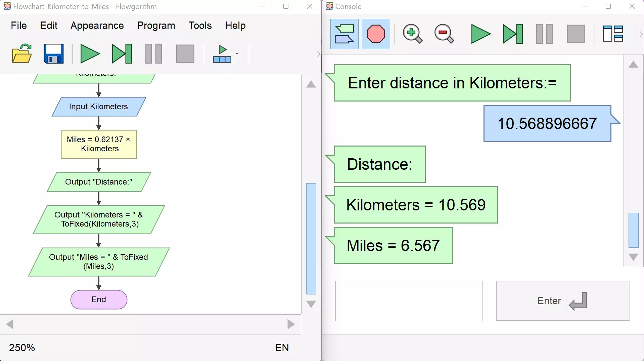The image size is (644, 361).
Task: Toggle the stop-sign marker in the Console toolbar
Action: tap(376, 34)
